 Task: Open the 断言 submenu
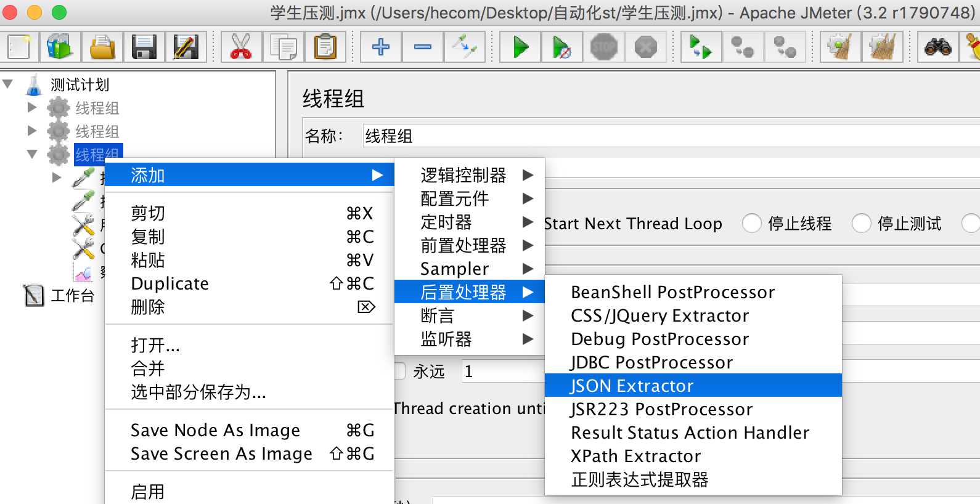tap(470, 315)
